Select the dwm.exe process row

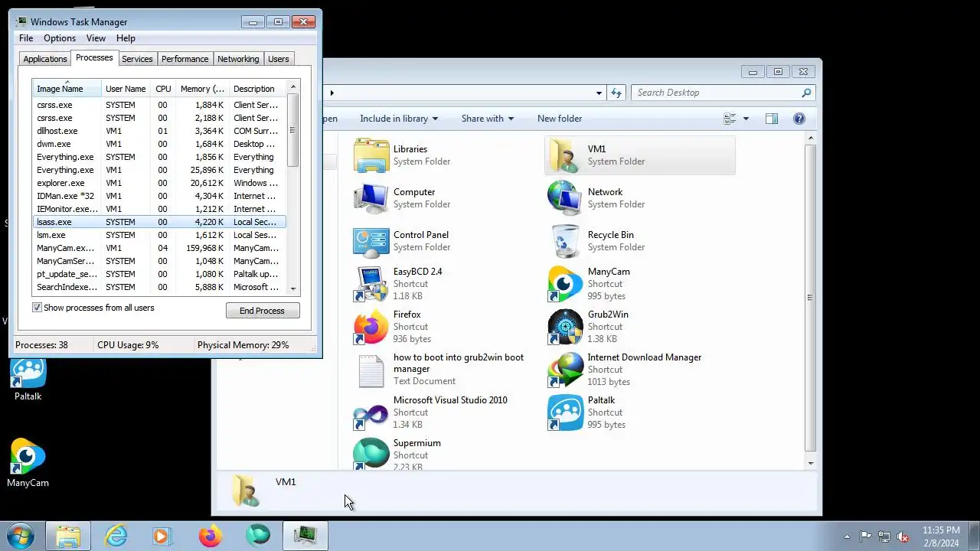point(159,144)
